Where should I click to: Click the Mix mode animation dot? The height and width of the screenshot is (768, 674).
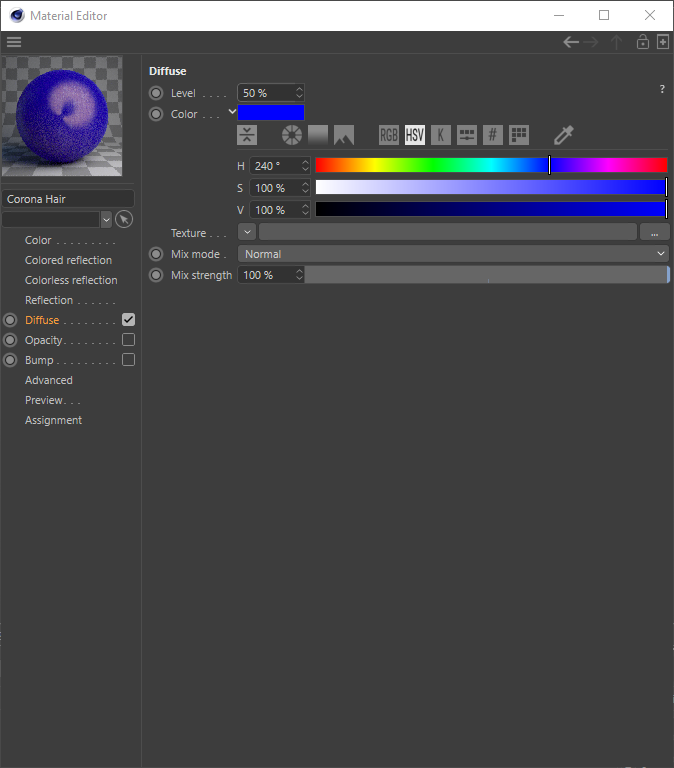click(156, 254)
